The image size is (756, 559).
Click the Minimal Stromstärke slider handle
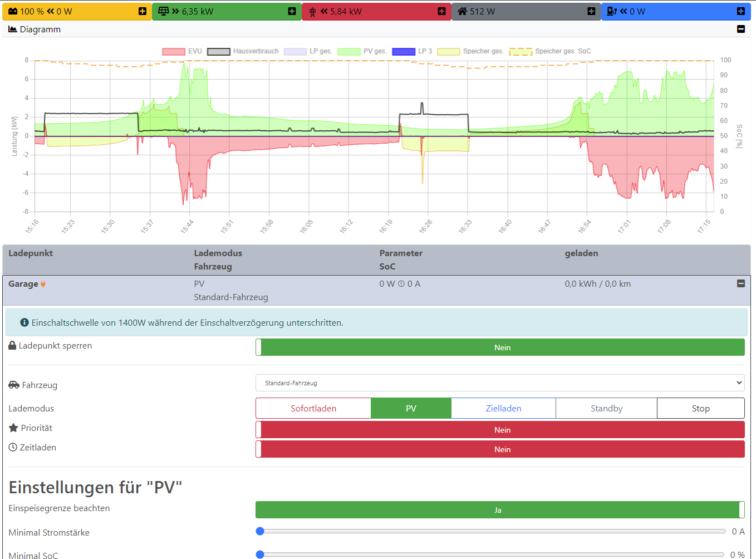(x=260, y=531)
